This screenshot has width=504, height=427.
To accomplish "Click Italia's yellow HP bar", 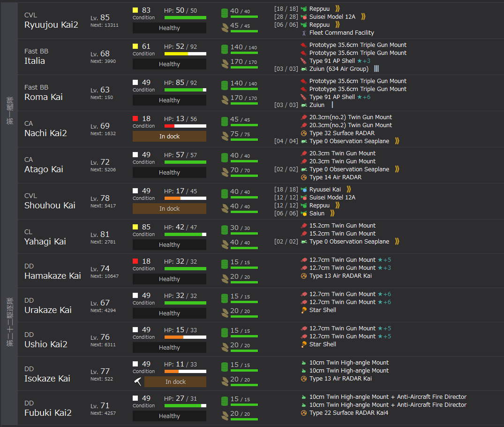I will (x=185, y=54).
